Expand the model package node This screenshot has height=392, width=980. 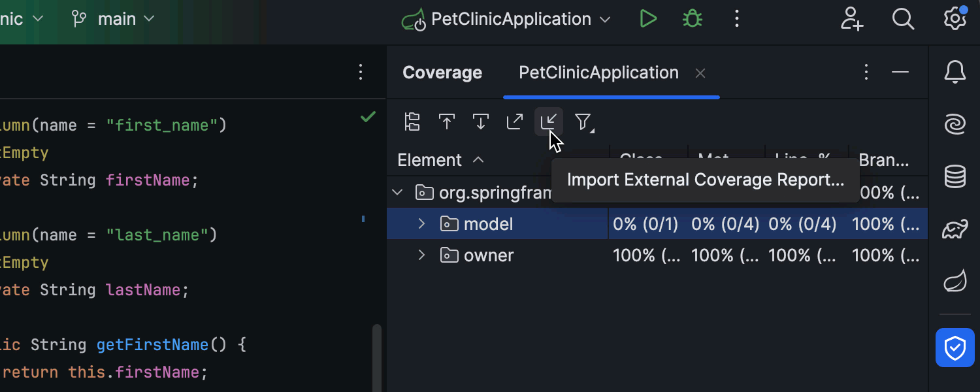coord(422,224)
